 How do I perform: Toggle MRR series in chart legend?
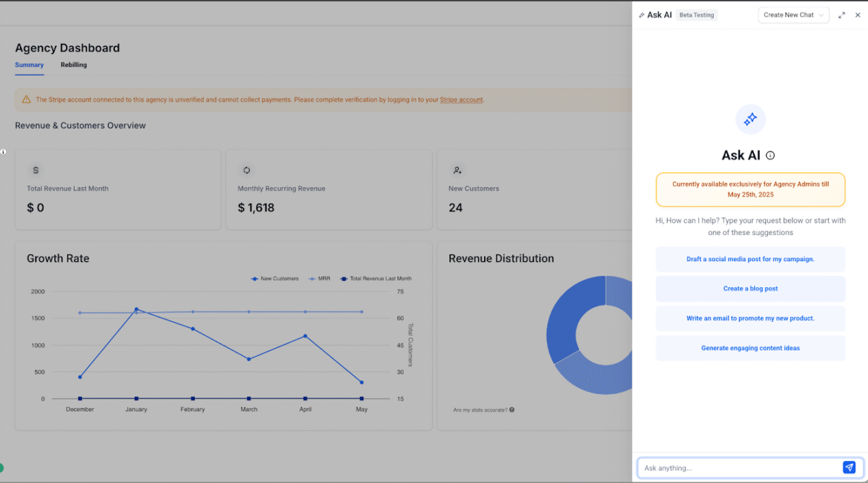click(319, 279)
